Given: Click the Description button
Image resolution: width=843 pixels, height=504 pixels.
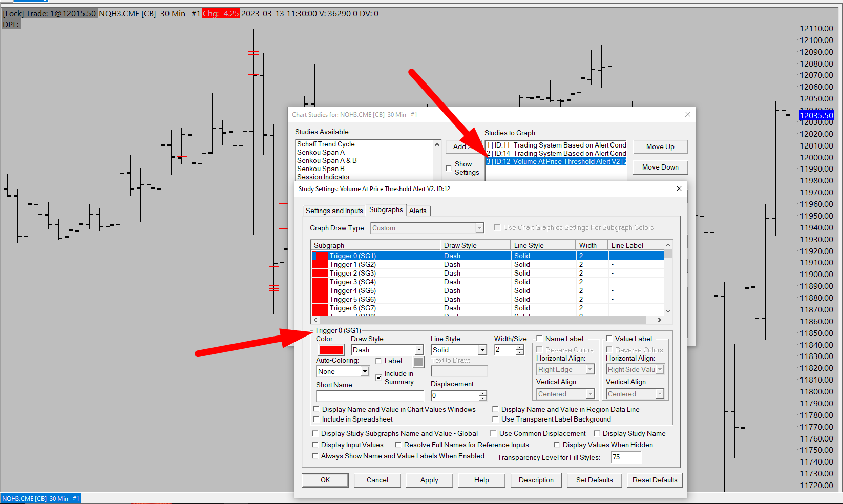Looking at the screenshot, I should point(536,480).
